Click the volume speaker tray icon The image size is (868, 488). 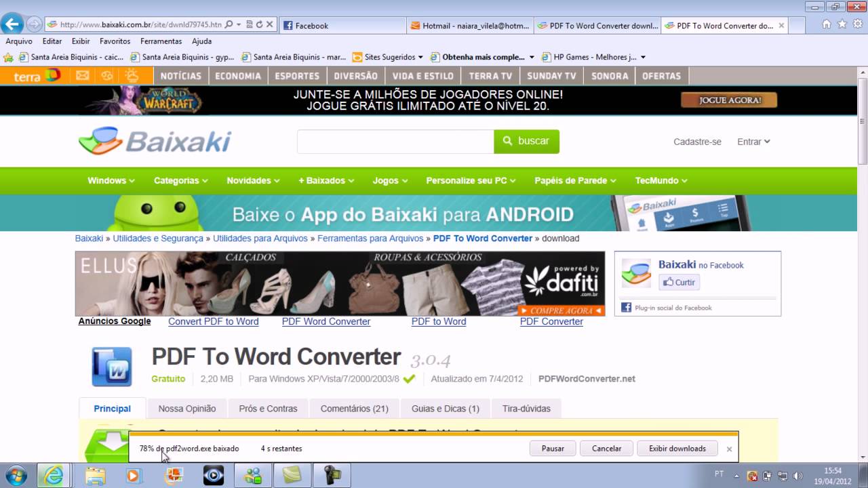[797, 476]
